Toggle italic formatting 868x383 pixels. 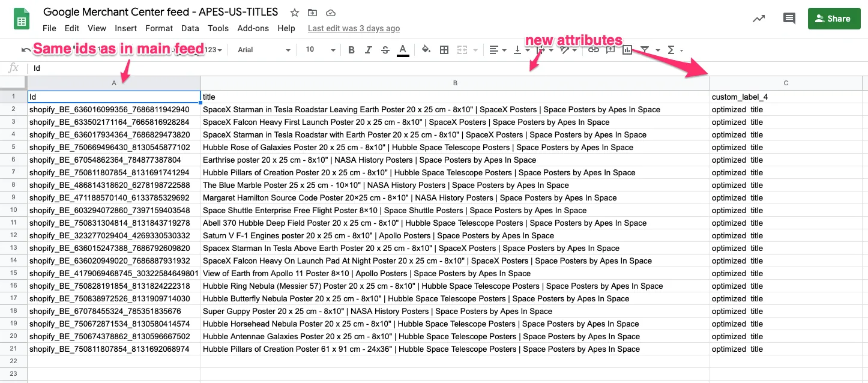368,50
